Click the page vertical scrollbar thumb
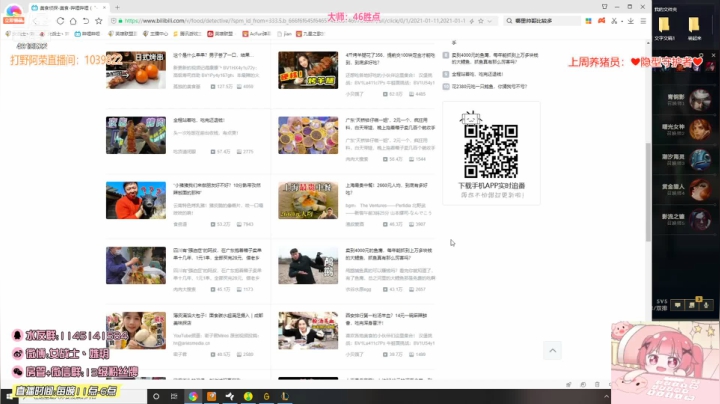 648,192
